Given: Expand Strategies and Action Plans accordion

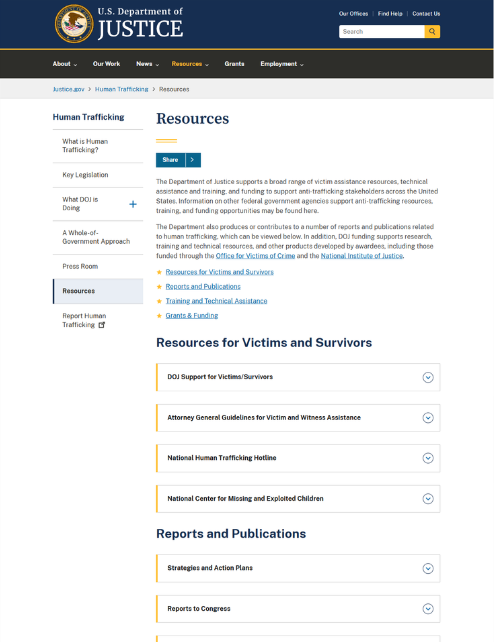Looking at the screenshot, I should [298, 568].
